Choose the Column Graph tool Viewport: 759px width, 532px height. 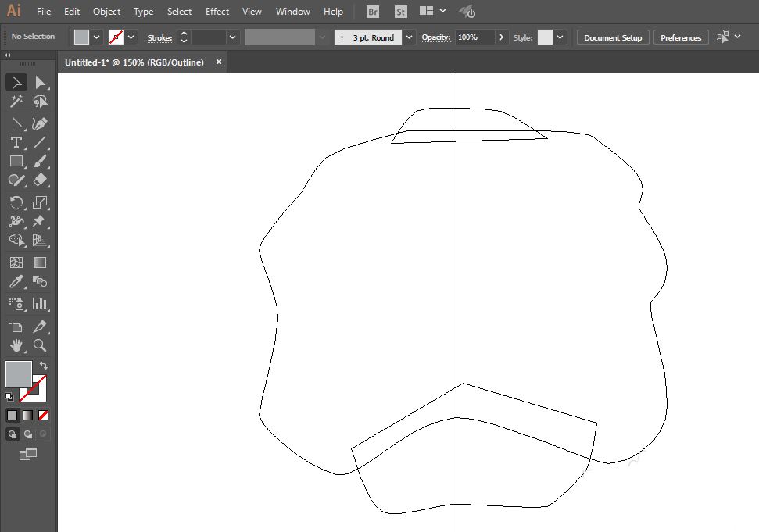coord(40,304)
